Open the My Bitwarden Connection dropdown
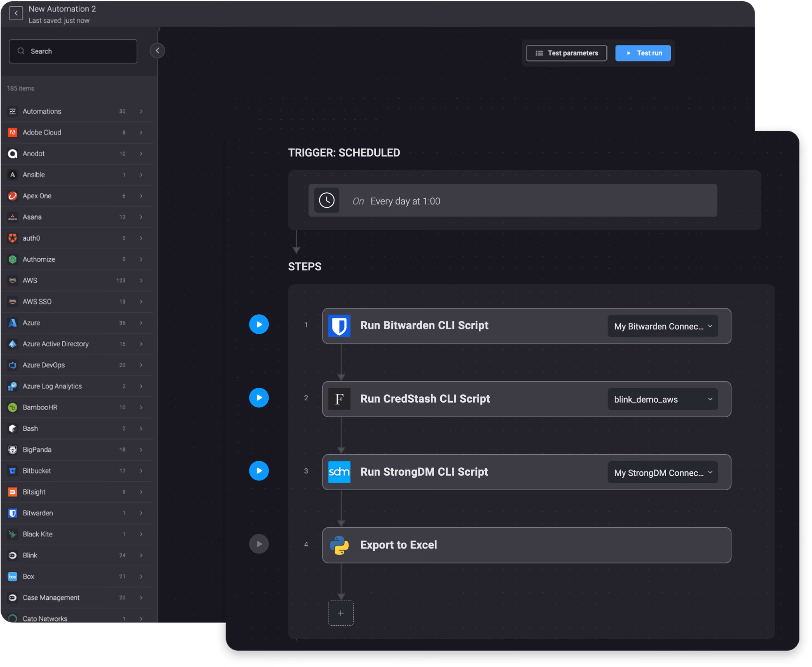Viewport: 812px width, 667px height. tap(663, 326)
